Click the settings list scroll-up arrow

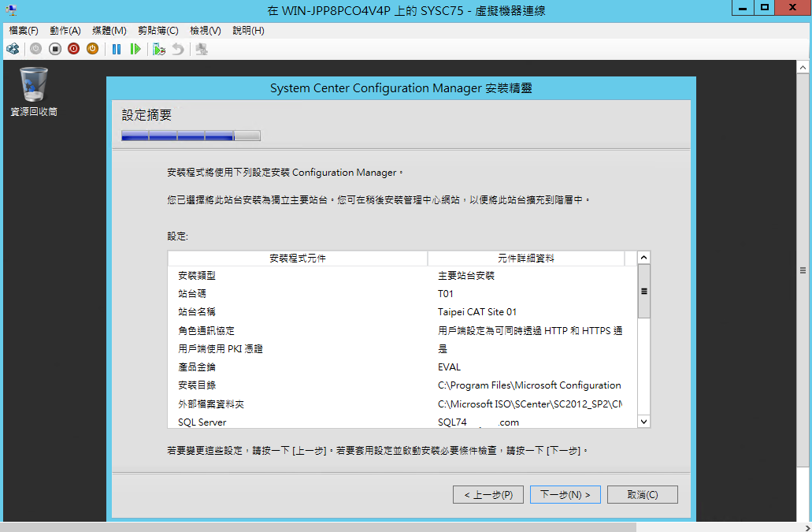click(643, 258)
